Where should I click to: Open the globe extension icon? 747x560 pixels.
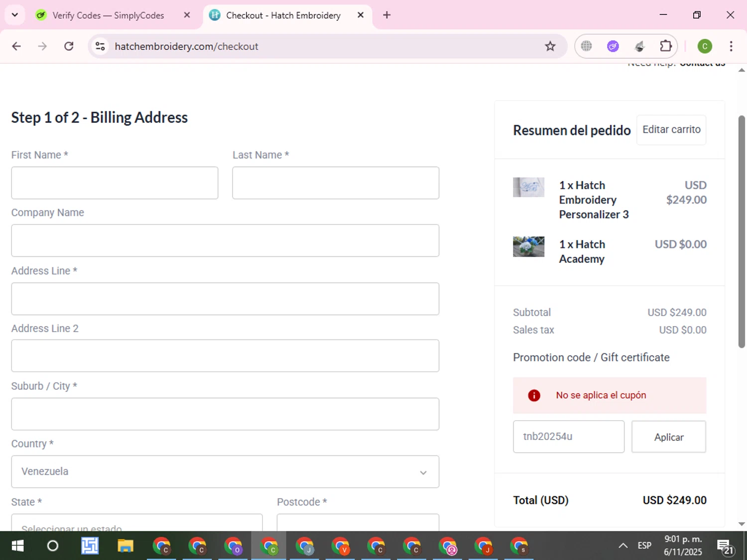click(587, 46)
